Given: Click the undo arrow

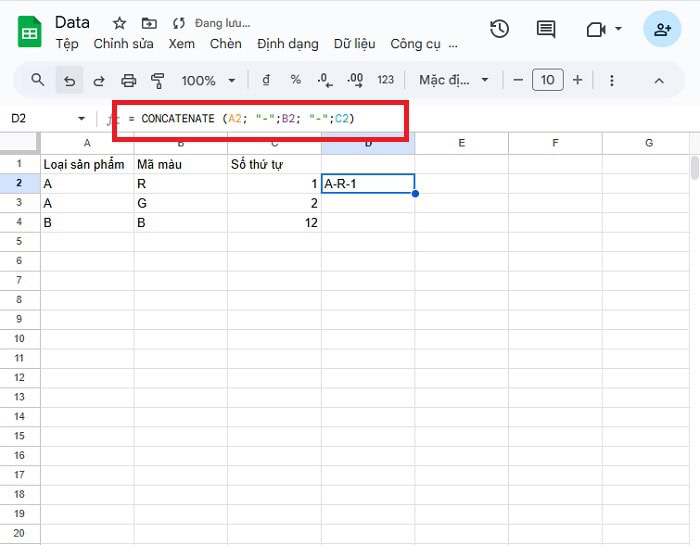Looking at the screenshot, I should [68, 80].
